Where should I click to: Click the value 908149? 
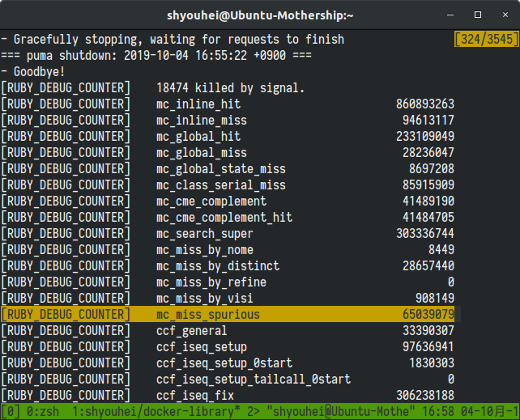click(x=435, y=299)
